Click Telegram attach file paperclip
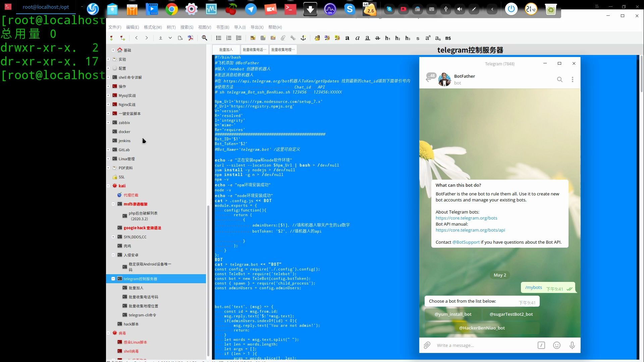The width and height of the screenshot is (644, 362). [x=427, y=345]
